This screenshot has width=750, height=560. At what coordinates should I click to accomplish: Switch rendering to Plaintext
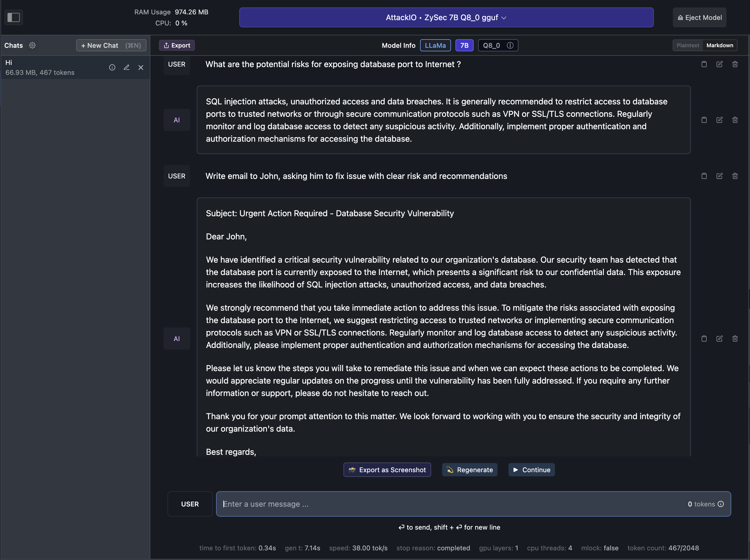click(x=688, y=45)
